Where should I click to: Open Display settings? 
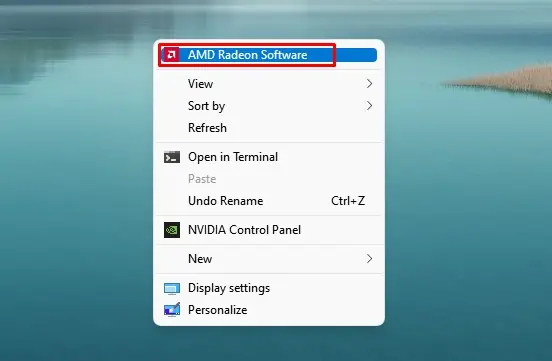click(269, 288)
